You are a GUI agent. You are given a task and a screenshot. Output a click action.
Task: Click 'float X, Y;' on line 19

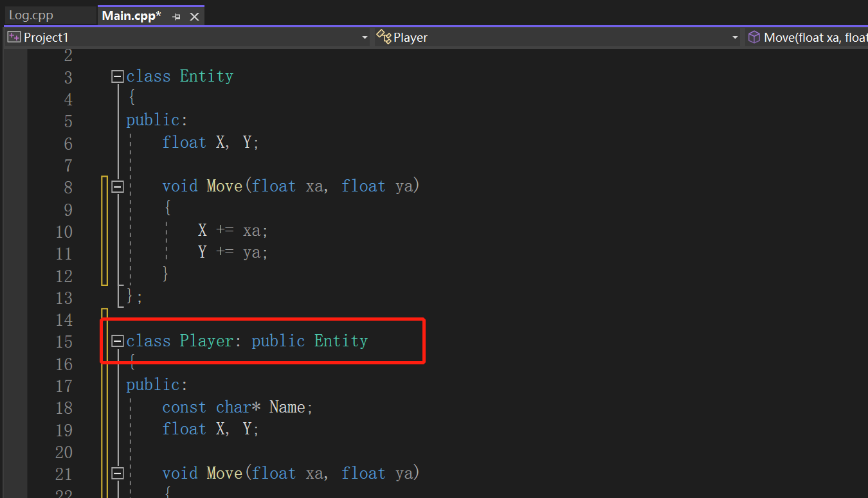[211, 429]
